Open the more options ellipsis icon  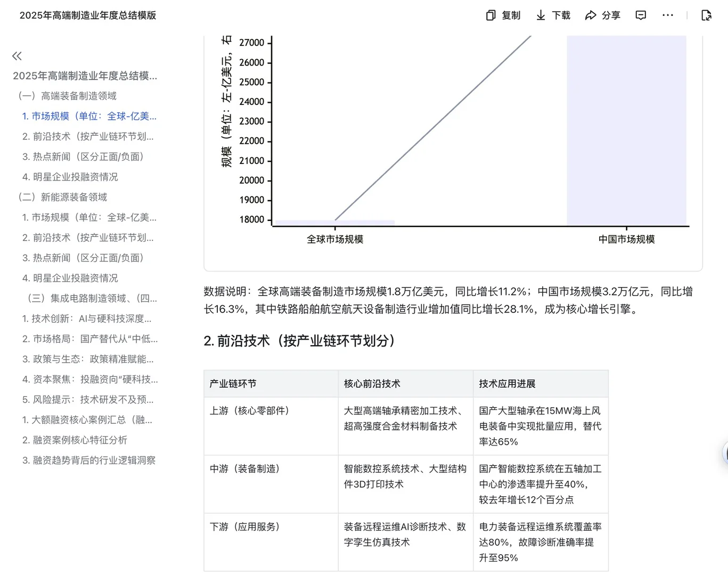click(667, 15)
